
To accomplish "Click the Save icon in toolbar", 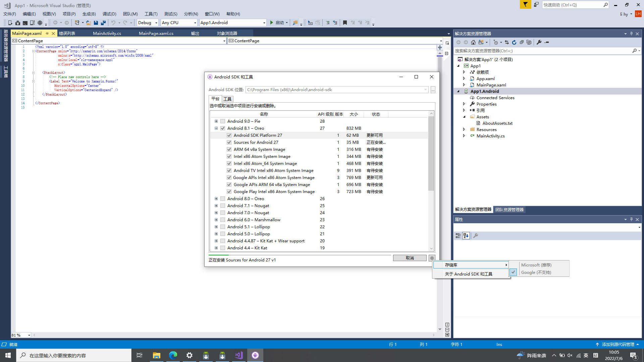I will [96, 23].
